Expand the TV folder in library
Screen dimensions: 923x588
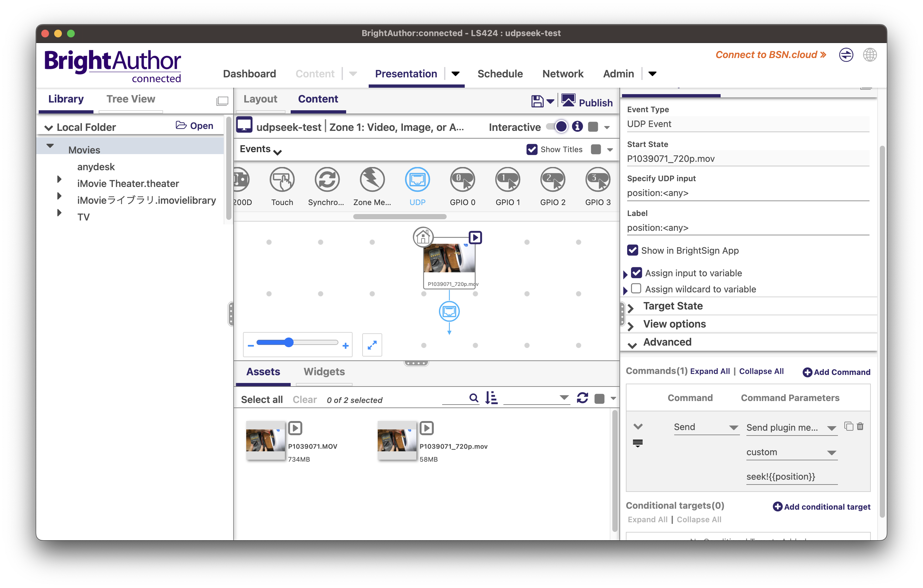click(59, 213)
